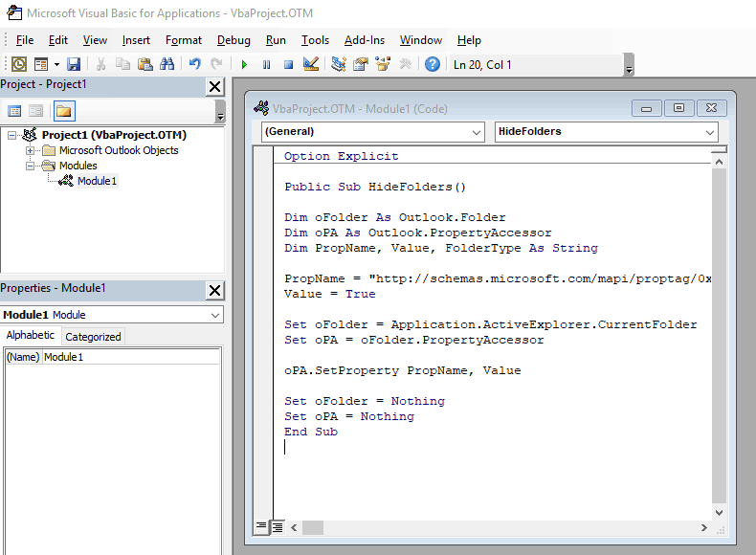Click Project pane toolbar overflow arrow
Image resolution: width=756 pixels, height=555 pixels.
pyautogui.click(x=220, y=111)
